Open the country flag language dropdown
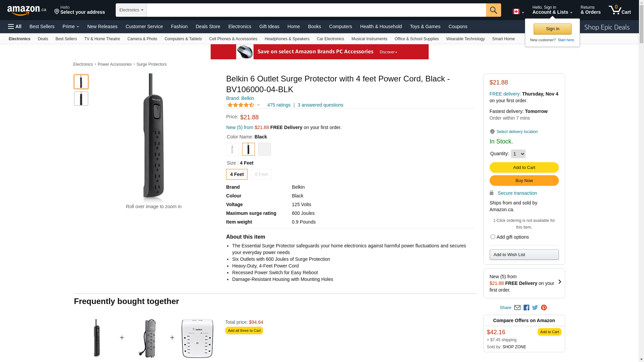 tap(518, 12)
